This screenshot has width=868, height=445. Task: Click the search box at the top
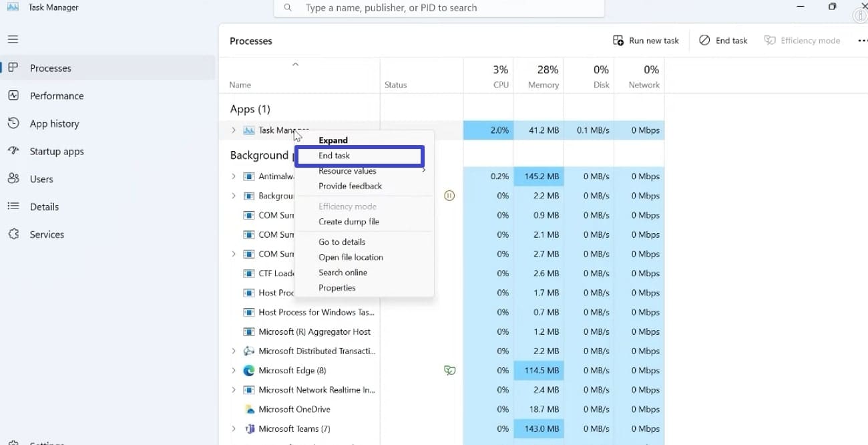pos(439,8)
